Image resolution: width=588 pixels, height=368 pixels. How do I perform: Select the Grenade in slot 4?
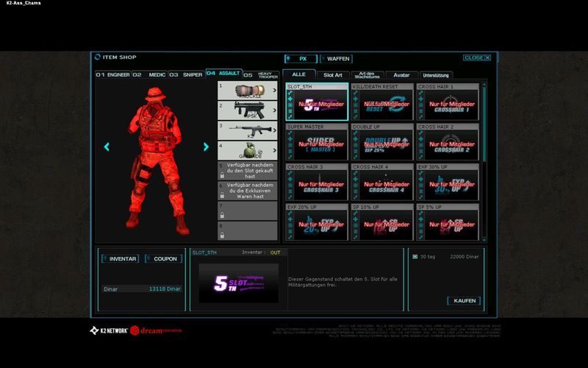(248, 150)
